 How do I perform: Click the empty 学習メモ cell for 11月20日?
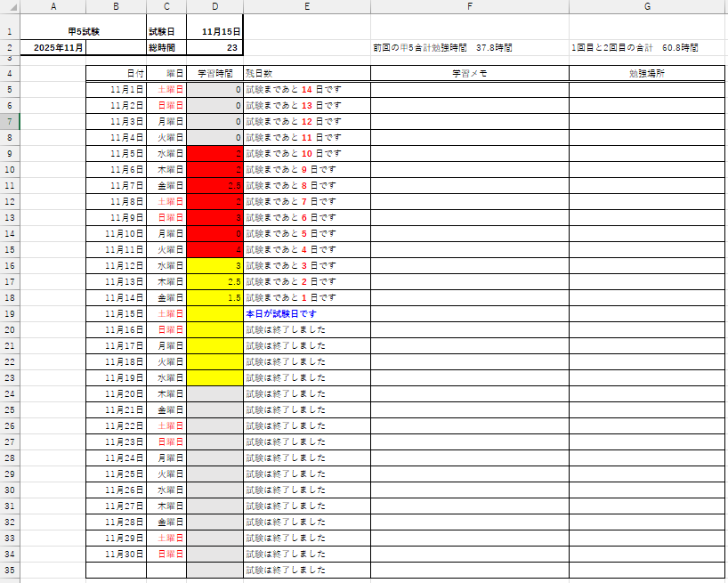coord(470,393)
